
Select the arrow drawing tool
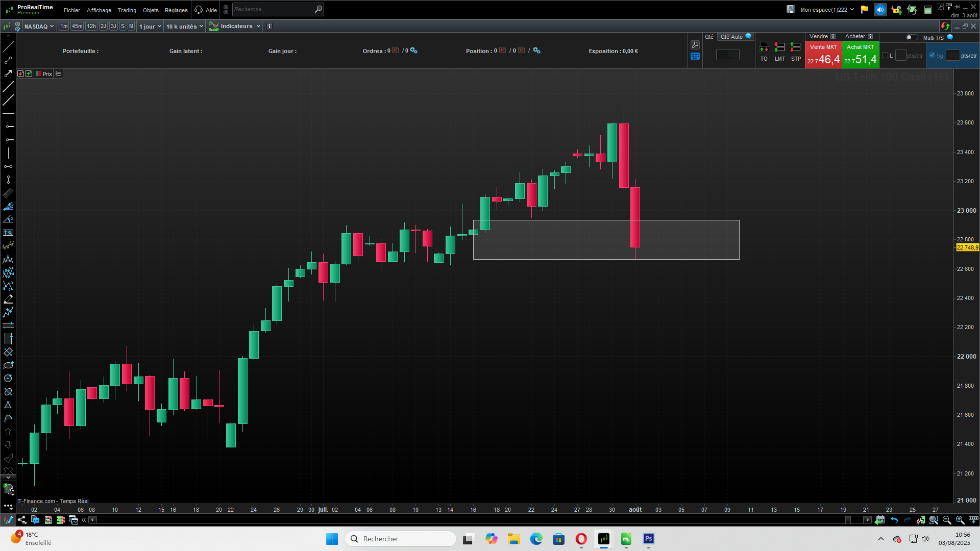(8, 73)
